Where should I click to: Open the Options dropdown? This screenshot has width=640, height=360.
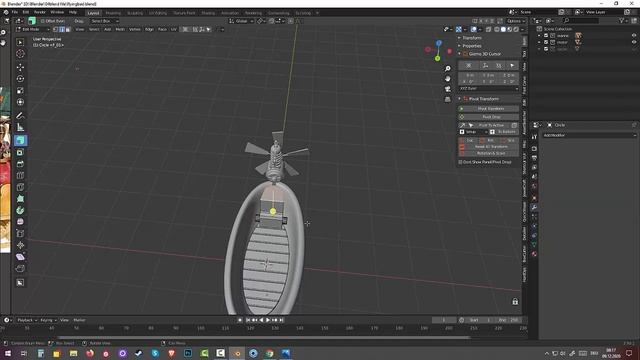(516, 21)
